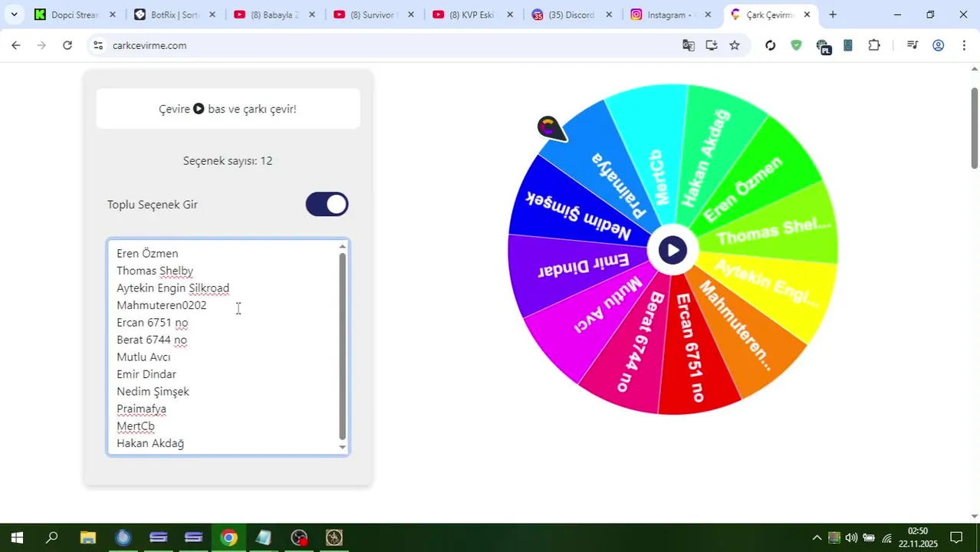Click the Praimafya list entry
980x552 pixels.
(141, 409)
